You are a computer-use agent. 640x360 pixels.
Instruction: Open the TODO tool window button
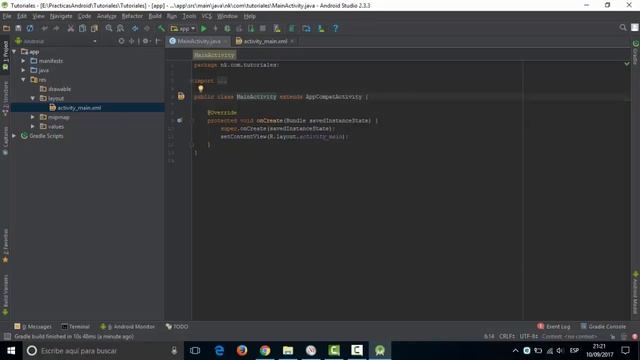(177, 327)
